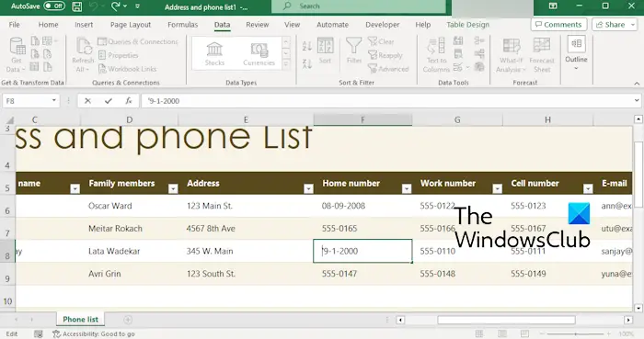
Task: Select the Phone list sheet tab
Action: [x=81, y=320]
